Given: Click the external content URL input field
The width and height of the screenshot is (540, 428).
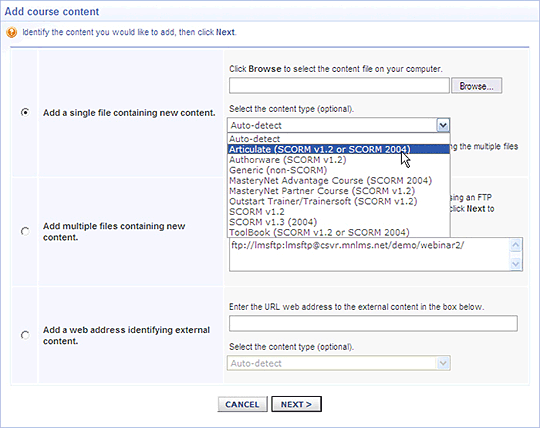Looking at the screenshot, I should click(x=373, y=323).
